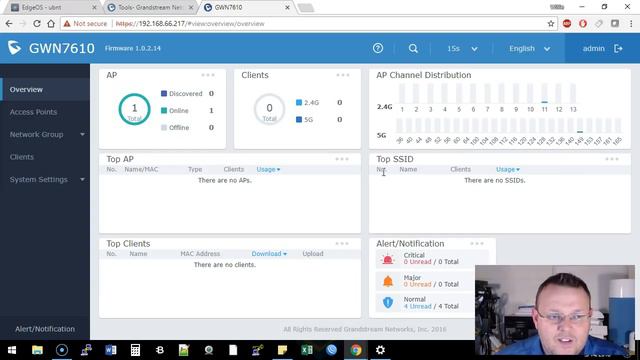Click the 2.4G channel 11 bar
The height and width of the screenshot is (360, 640).
tap(544, 93)
